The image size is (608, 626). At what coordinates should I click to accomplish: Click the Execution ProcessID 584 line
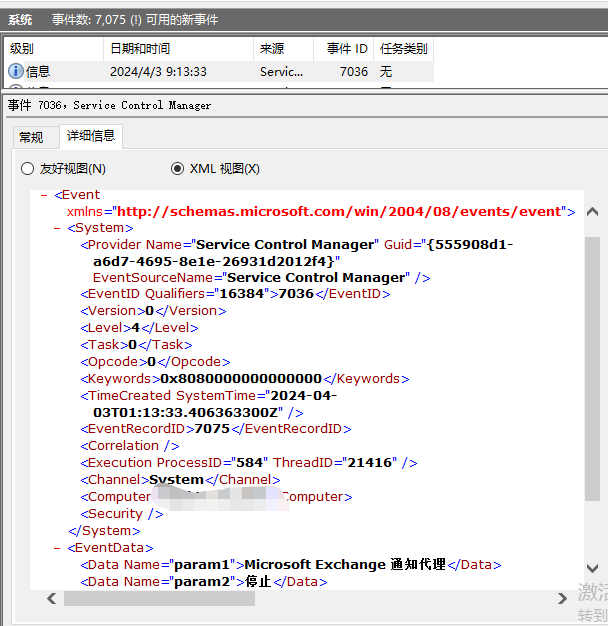249,463
